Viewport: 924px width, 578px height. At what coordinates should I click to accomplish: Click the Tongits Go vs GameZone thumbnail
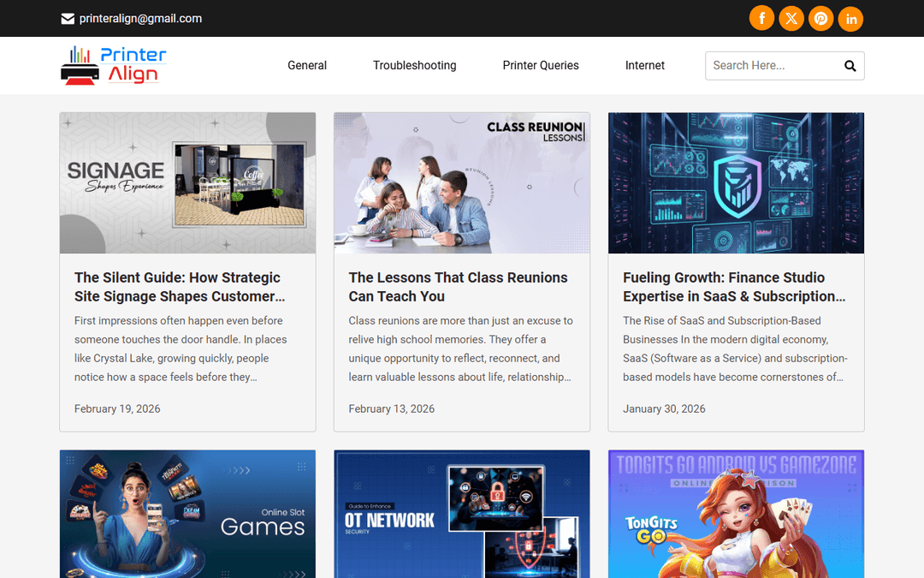pos(736,514)
